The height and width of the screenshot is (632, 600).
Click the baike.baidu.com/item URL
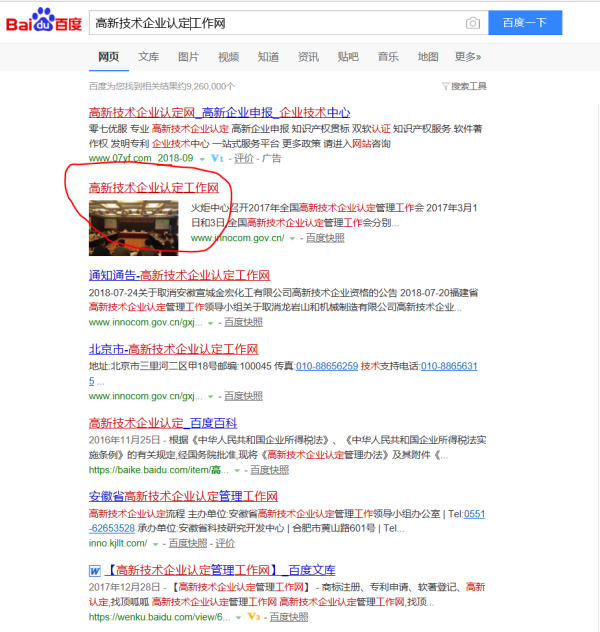[158, 470]
